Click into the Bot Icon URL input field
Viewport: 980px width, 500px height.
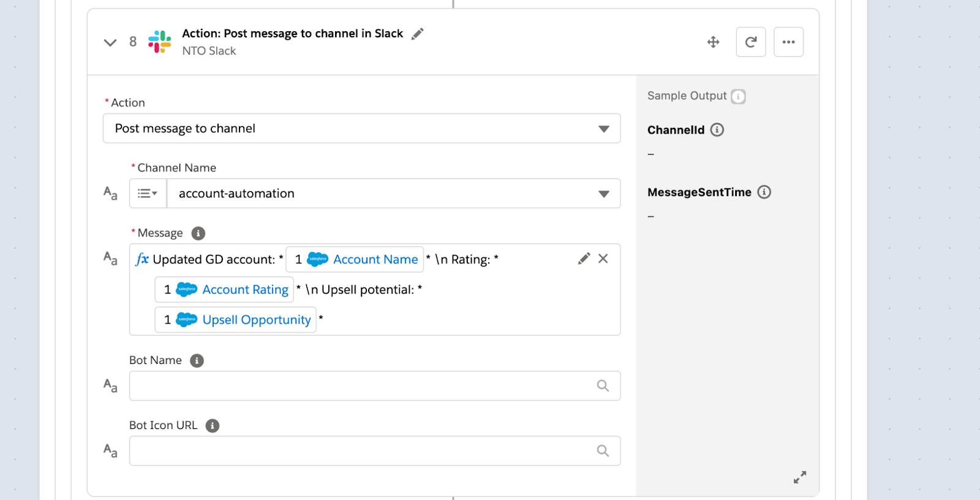(x=375, y=451)
